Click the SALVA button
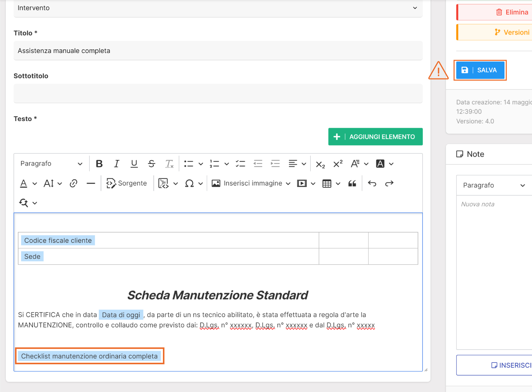Image resolution: width=532 pixels, height=392 pixels. coord(480,70)
